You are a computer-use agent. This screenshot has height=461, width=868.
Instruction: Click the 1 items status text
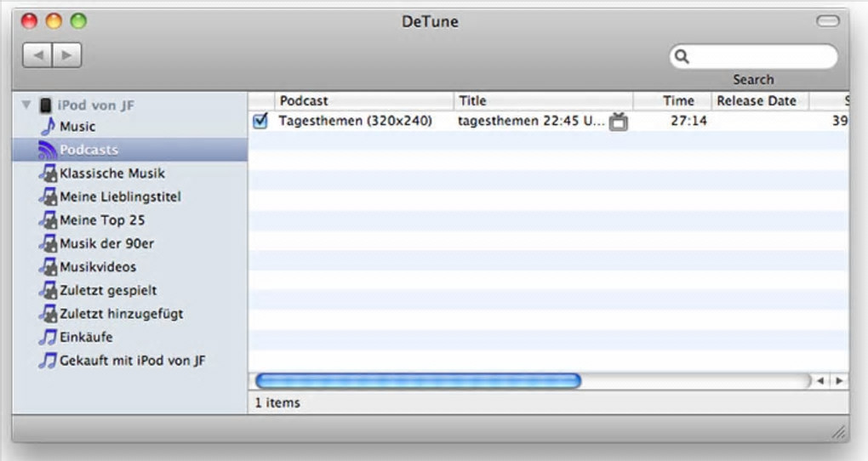coord(277,403)
